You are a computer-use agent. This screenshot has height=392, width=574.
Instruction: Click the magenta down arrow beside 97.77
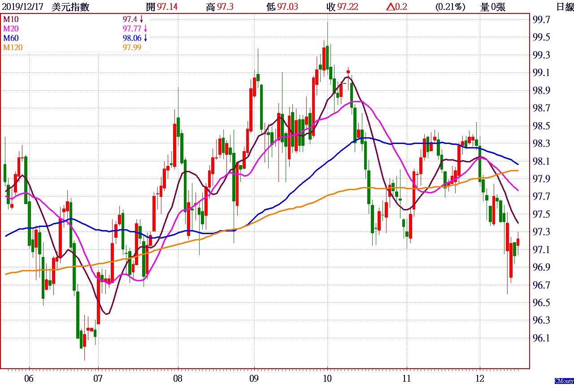coord(145,29)
